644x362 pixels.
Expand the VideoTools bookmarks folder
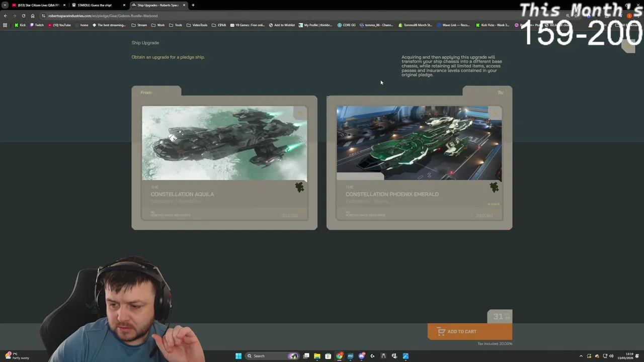point(197,25)
